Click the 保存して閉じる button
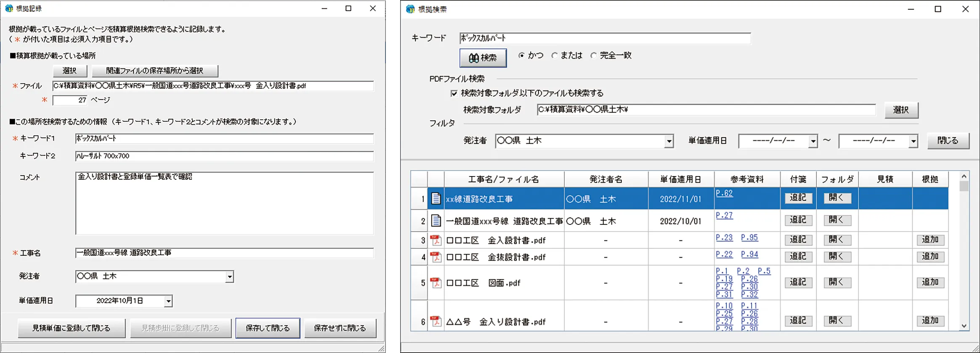This screenshot has height=353, width=980. click(x=268, y=328)
